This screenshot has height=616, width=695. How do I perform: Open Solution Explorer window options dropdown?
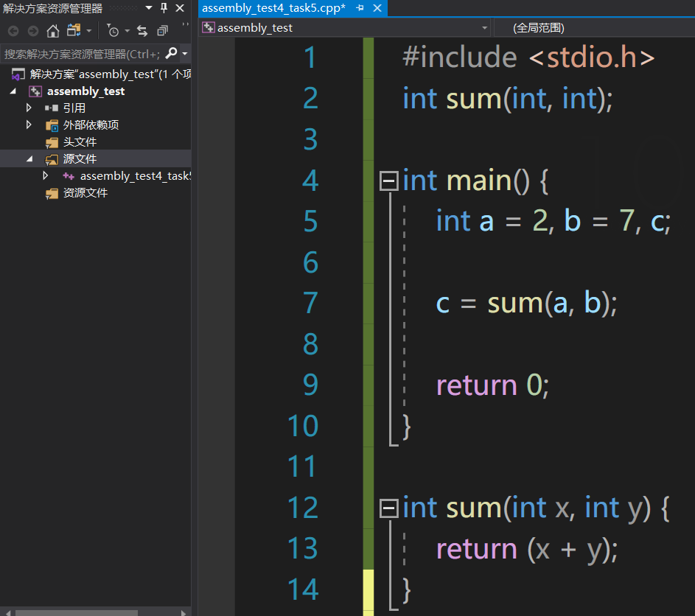click(x=149, y=7)
